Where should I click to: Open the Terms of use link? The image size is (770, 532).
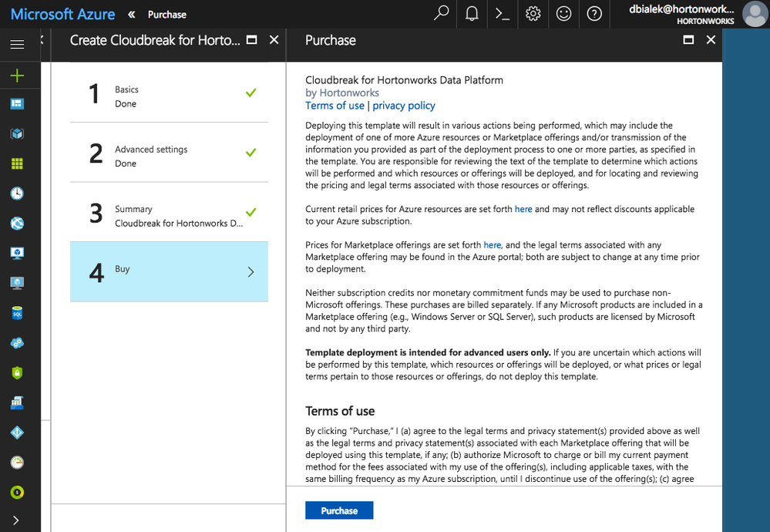click(335, 106)
